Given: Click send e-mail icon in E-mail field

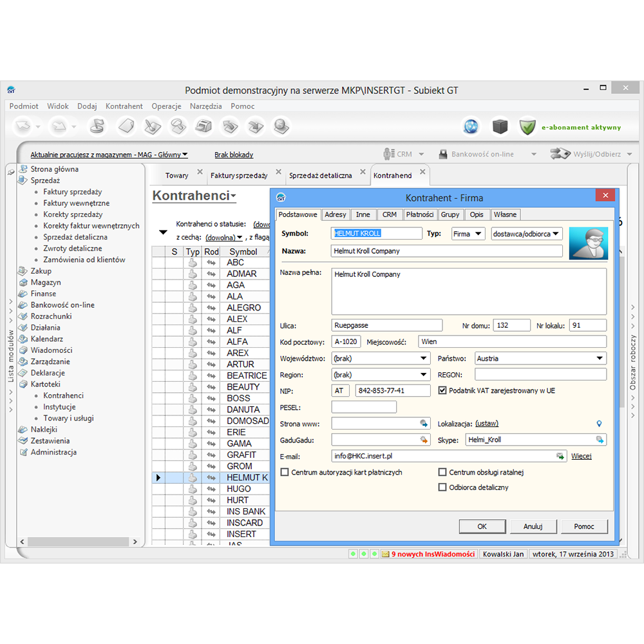Looking at the screenshot, I should [560, 456].
